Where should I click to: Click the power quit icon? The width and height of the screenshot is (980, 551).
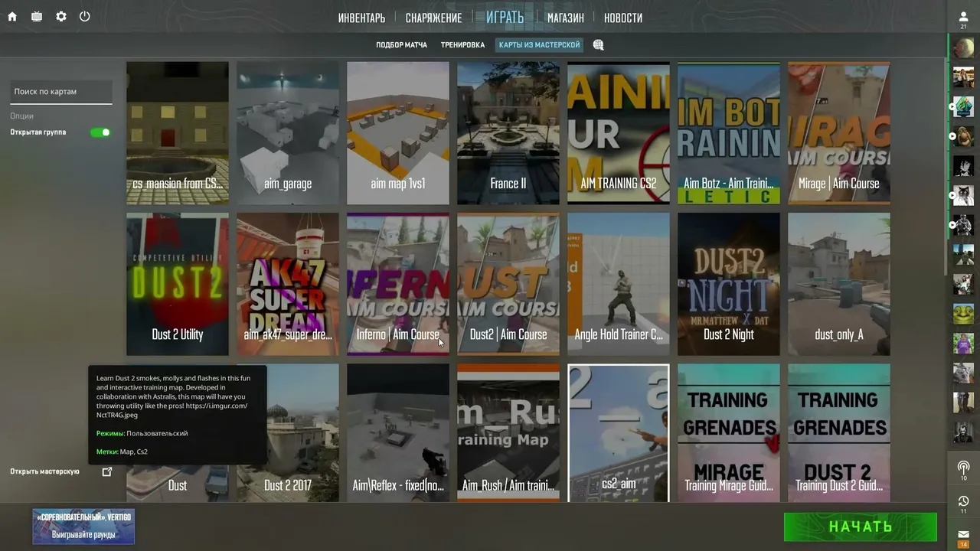tap(85, 17)
